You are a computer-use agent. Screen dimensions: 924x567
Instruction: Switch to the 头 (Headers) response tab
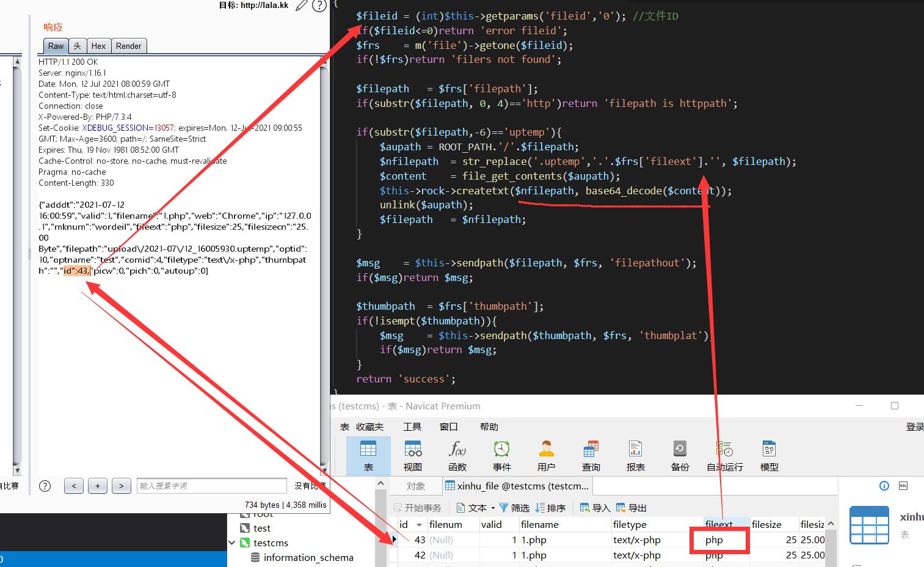(x=77, y=46)
